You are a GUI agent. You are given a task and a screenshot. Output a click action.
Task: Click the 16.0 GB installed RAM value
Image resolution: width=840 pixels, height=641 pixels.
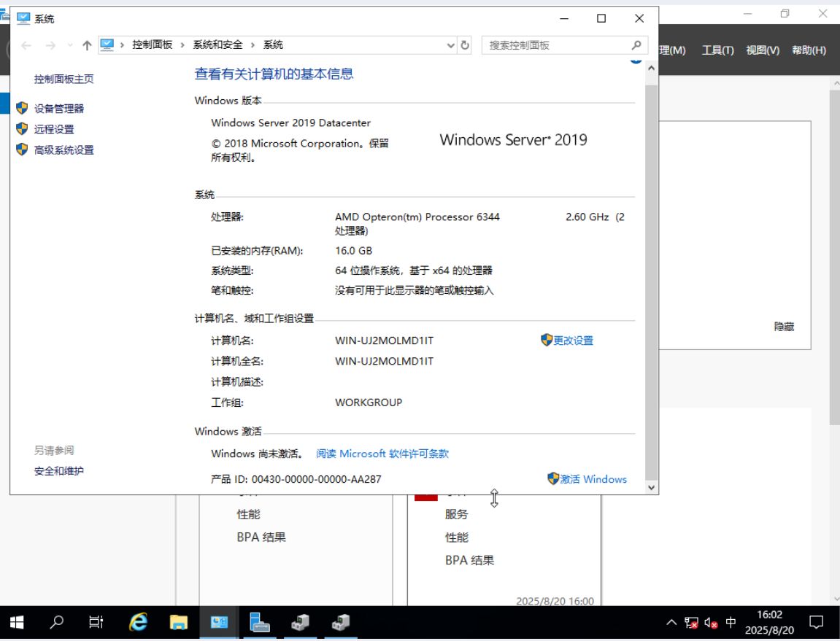[353, 251]
